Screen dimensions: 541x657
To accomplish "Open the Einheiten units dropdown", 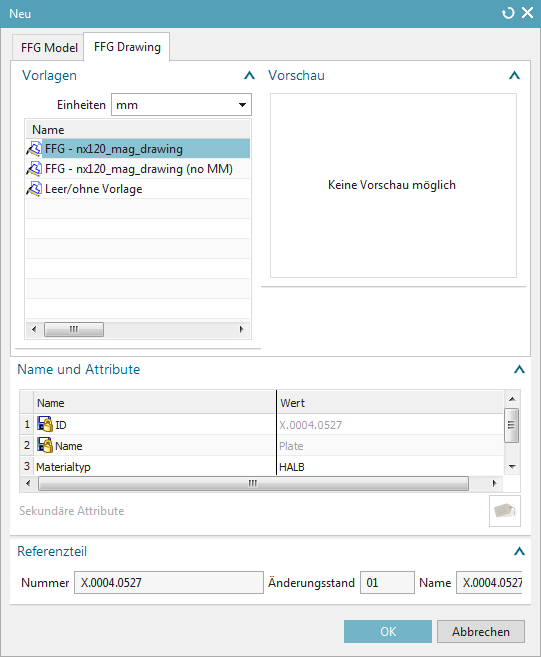I will 181,105.
